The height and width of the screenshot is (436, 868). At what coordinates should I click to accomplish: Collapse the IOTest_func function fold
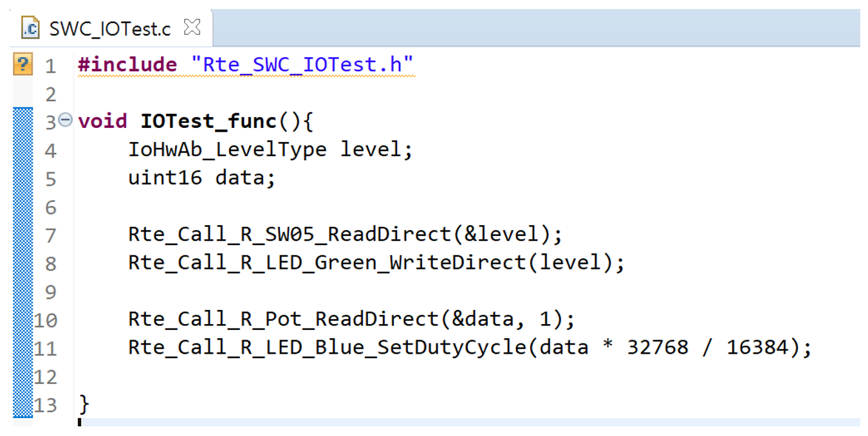coord(66,120)
